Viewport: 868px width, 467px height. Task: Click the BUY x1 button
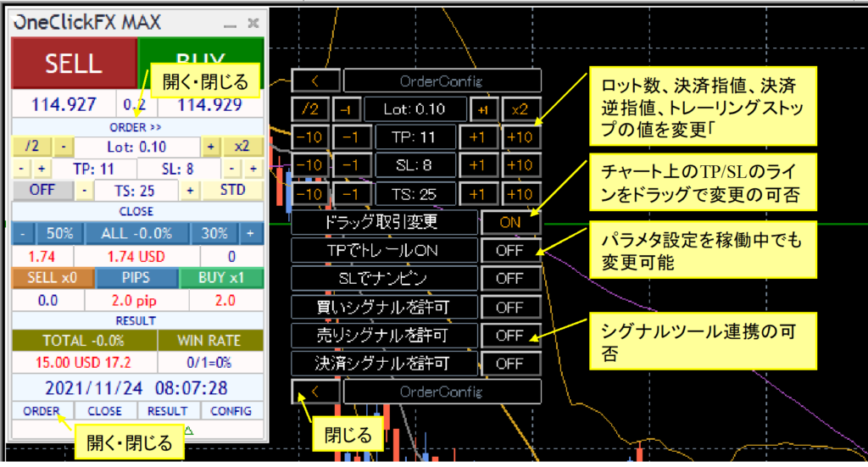point(221,278)
